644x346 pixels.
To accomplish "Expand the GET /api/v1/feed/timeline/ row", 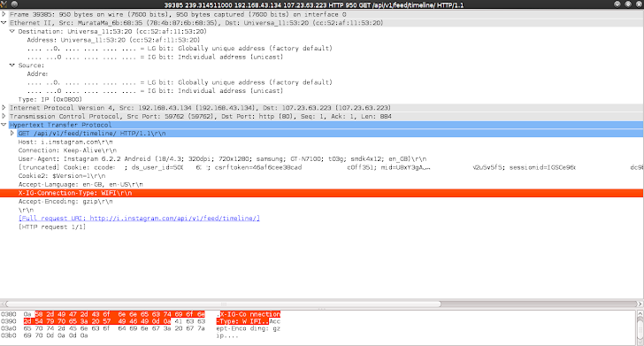I will tap(11, 133).
